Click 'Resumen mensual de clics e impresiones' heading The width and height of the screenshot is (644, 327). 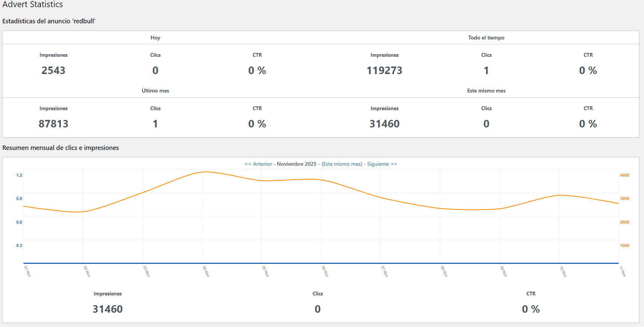[61, 148]
